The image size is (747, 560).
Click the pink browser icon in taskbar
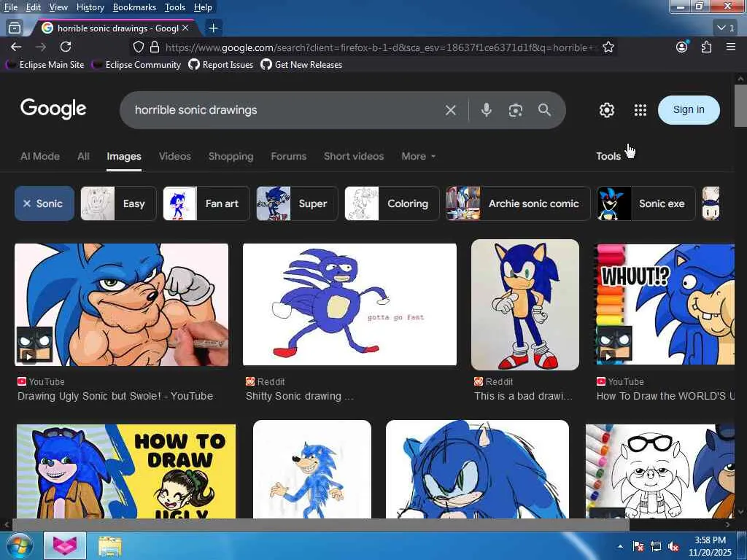65,545
